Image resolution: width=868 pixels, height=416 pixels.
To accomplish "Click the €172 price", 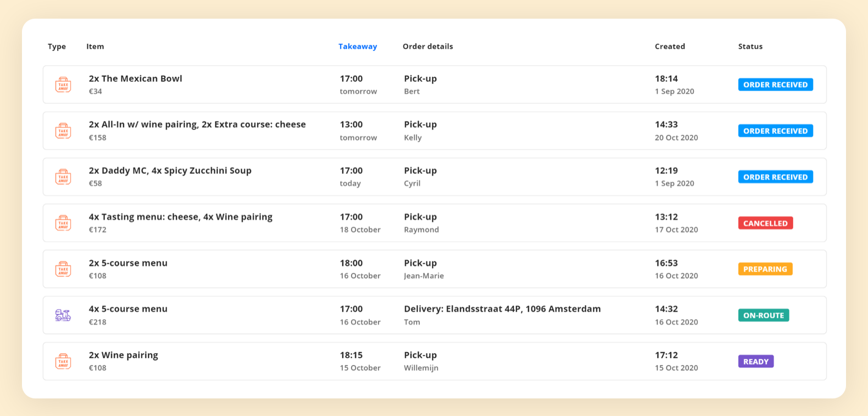I will [97, 230].
